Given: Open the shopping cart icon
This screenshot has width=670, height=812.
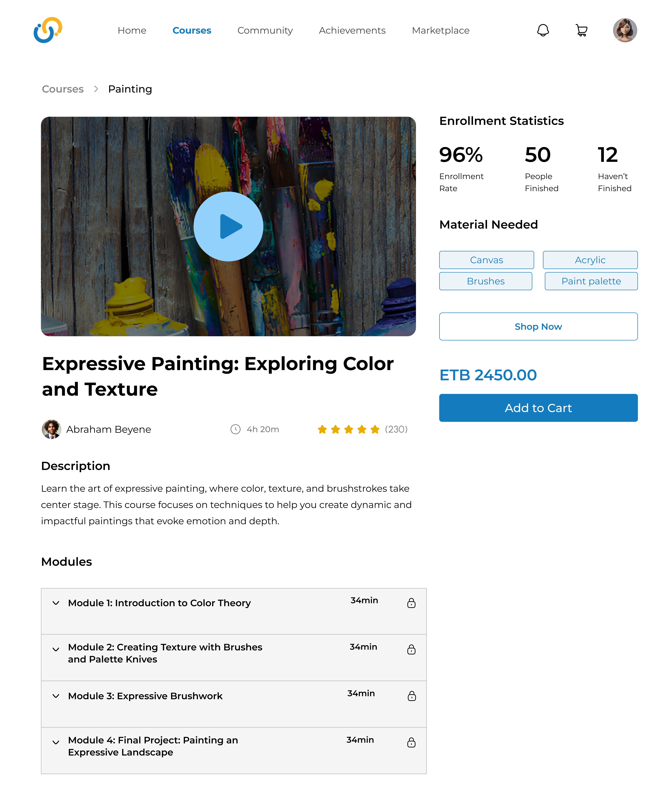Looking at the screenshot, I should tap(581, 30).
